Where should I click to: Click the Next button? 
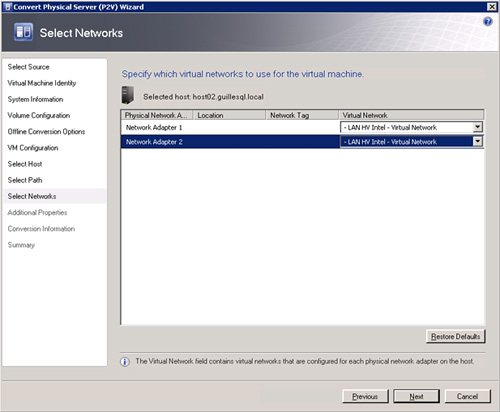coord(416,396)
